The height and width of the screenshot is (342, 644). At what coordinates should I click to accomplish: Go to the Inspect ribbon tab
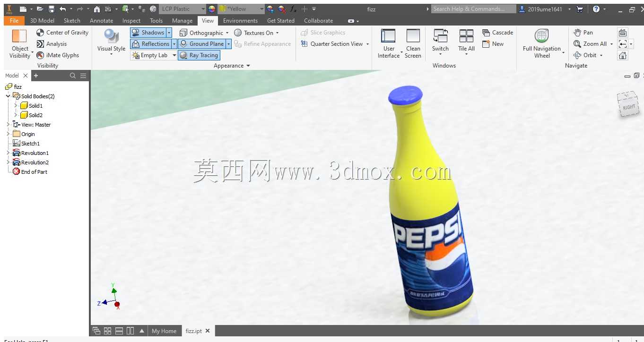[131, 21]
